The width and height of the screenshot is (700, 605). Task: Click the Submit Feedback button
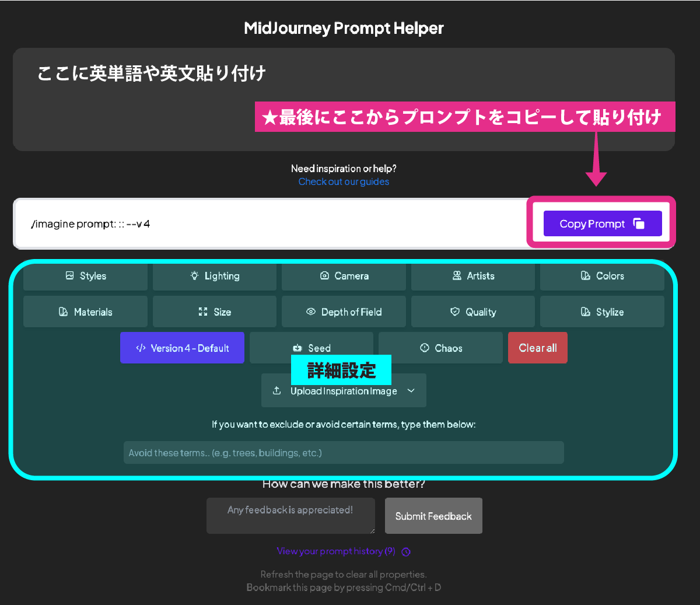click(433, 516)
